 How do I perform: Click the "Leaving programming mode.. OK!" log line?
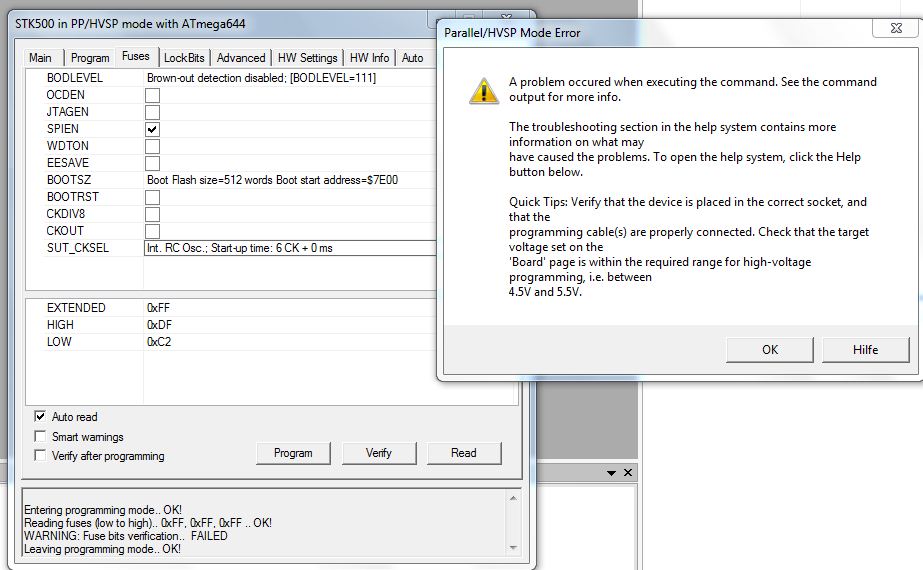pyautogui.click(x=102, y=549)
